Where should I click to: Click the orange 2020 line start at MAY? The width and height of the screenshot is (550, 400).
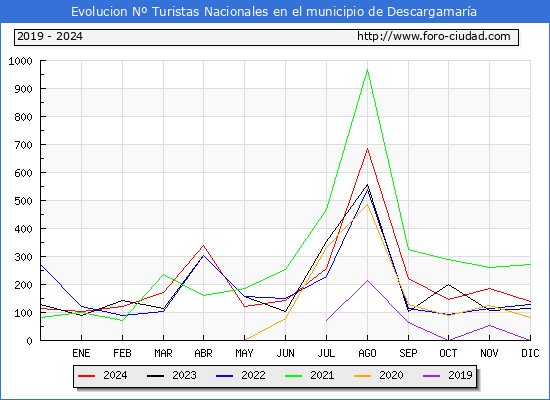[x=245, y=340]
